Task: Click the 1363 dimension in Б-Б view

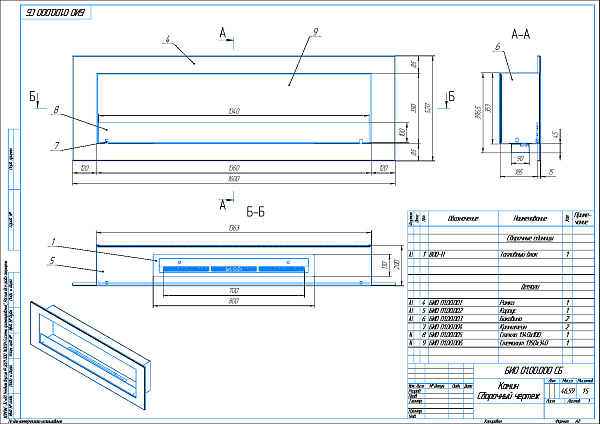Action: coord(233,230)
